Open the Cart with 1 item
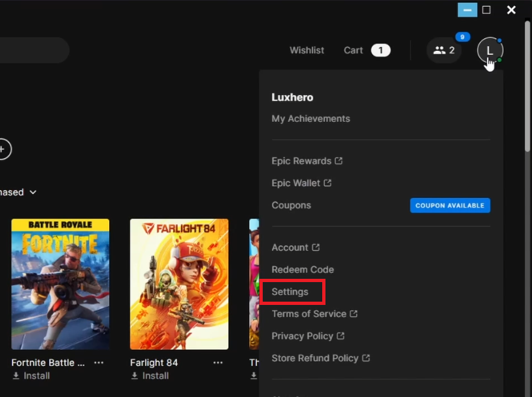 (x=367, y=50)
